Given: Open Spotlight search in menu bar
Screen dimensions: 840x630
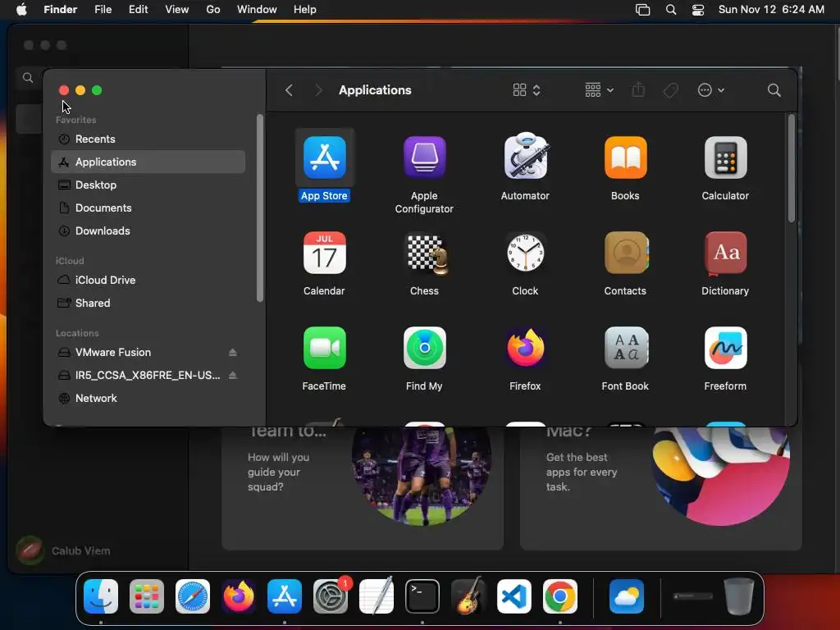Looking at the screenshot, I should (x=671, y=10).
